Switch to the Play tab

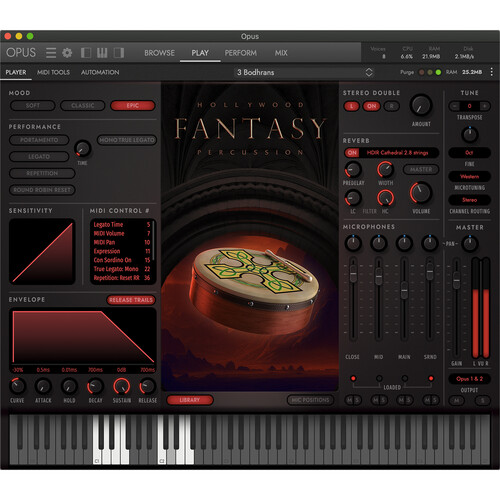click(200, 53)
